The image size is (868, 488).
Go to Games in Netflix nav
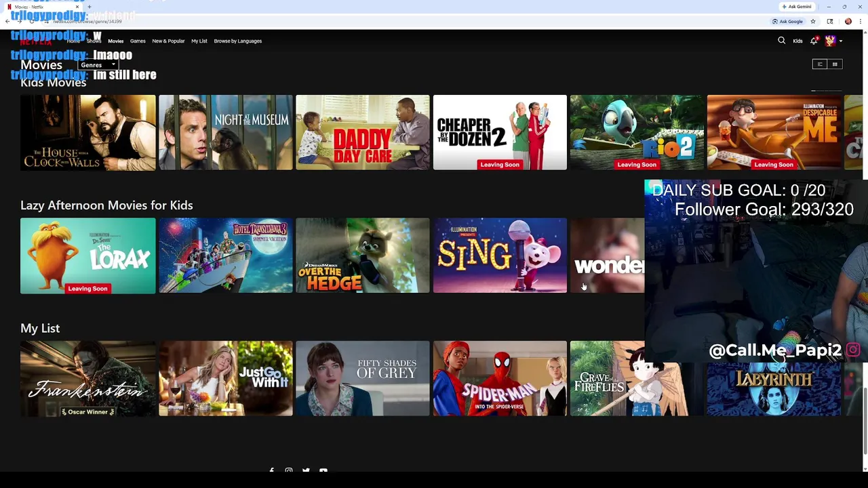138,41
